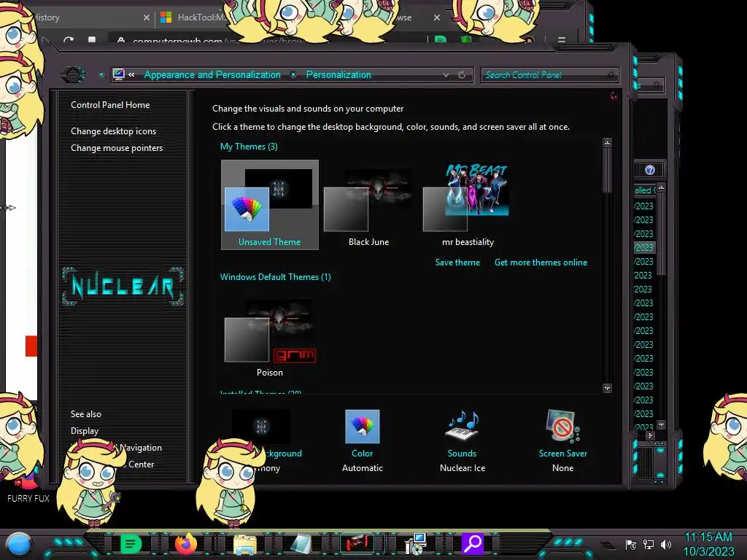This screenshot has height=560, width=747.
Task: Click the Action Center flag tray icon
Action: (631, 544)
